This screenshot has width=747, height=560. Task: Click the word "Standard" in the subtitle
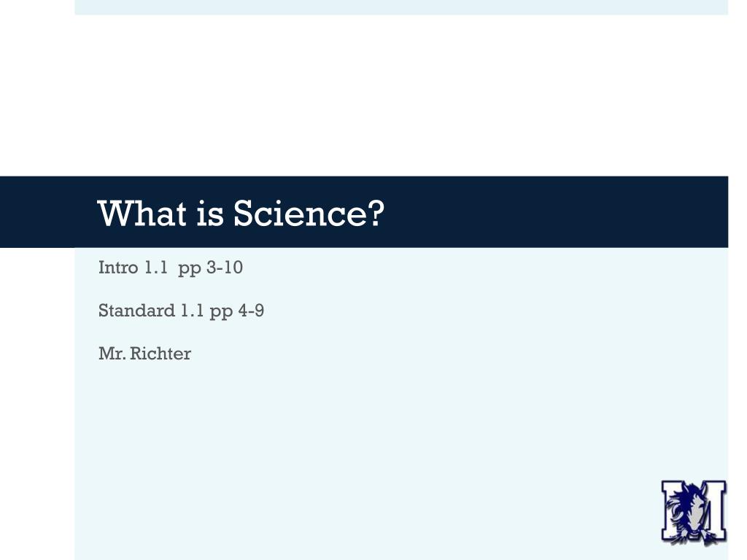136,311
